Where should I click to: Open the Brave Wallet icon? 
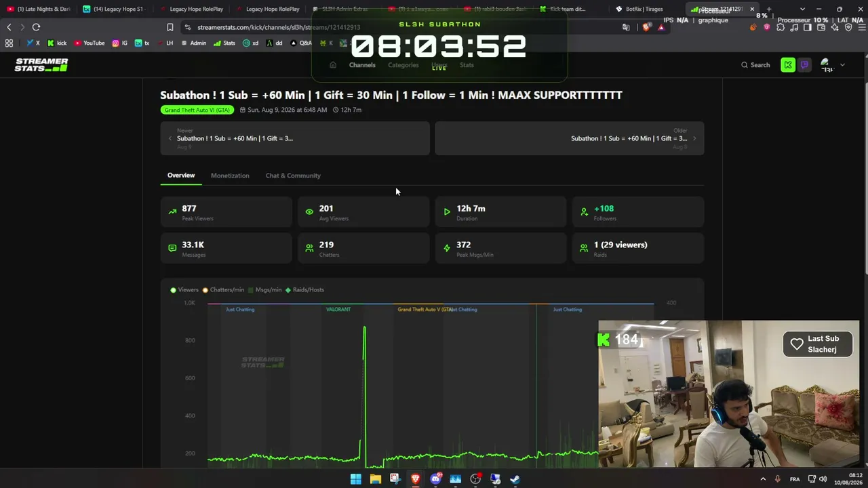(821, 27)
